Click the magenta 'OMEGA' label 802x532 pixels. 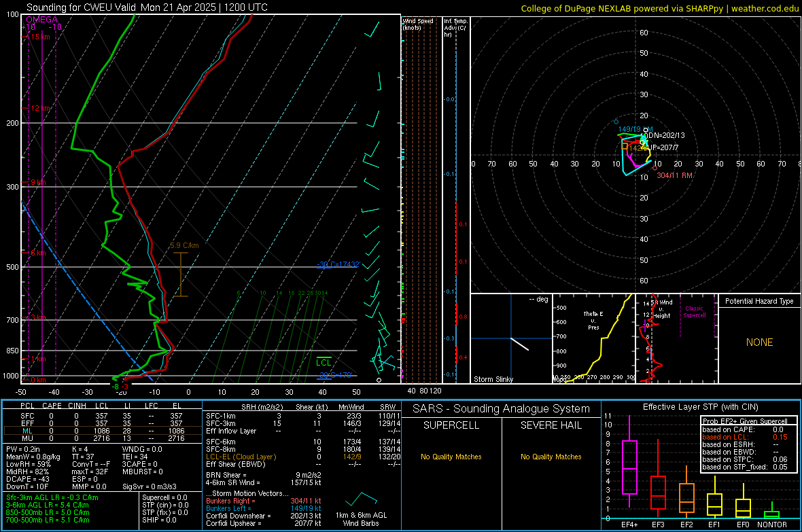(x=41, y=20)
